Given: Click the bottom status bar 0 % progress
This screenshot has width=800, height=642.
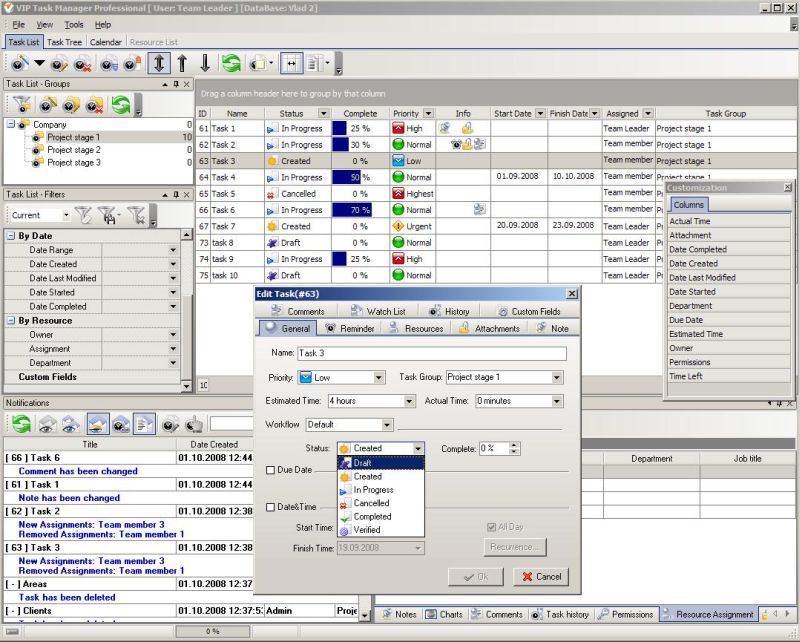Looking at the screenshot, I should (x=213, y=632).
